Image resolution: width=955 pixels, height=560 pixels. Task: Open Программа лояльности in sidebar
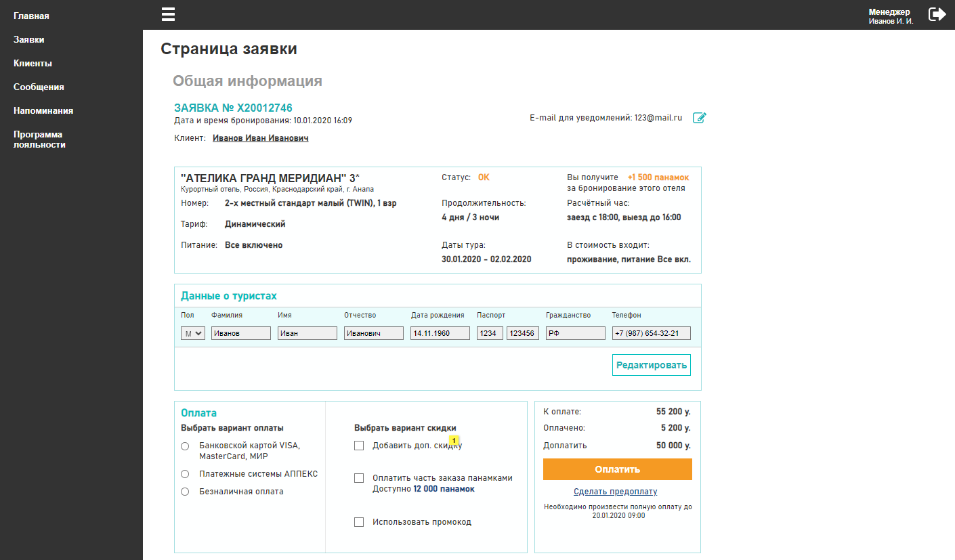pos(39,139)
